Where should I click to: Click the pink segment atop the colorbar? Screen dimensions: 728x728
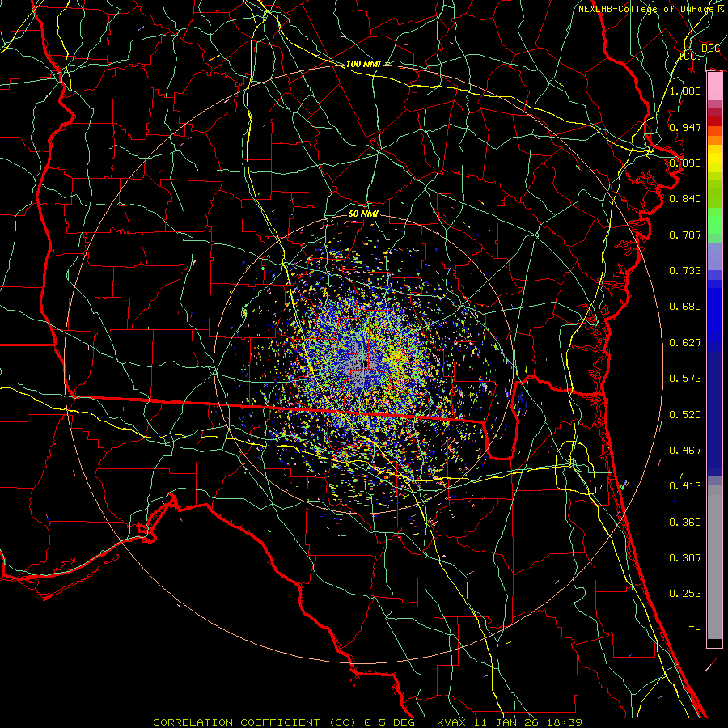pyautogui.click(x=714, y=87)
